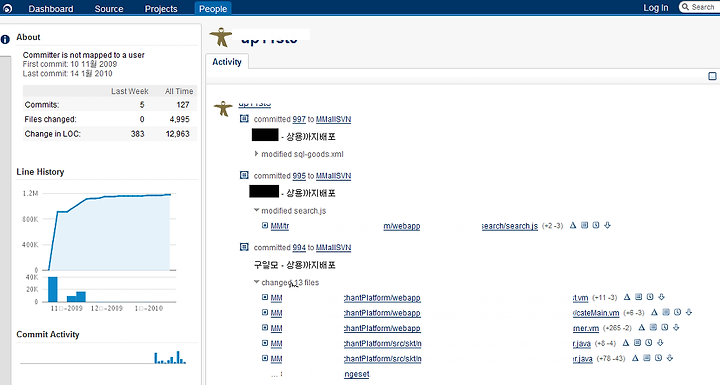Viewport: 720px width, 385px height.
Task: Download arrow icon for cateMain.vm row
Action: tap(689, 312)
